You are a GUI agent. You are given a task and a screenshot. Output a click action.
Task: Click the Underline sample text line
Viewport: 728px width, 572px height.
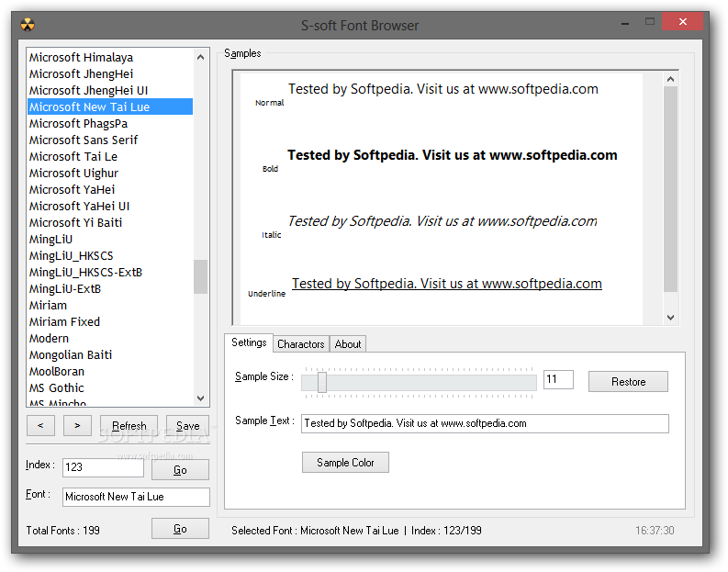click(447, 283)
